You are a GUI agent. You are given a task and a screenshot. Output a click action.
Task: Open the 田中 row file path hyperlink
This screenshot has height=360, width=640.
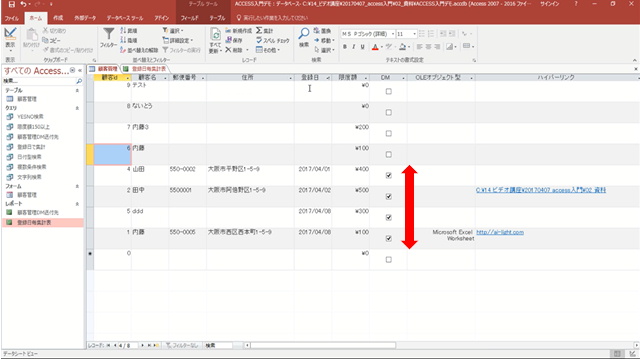(x=541, y=190)
